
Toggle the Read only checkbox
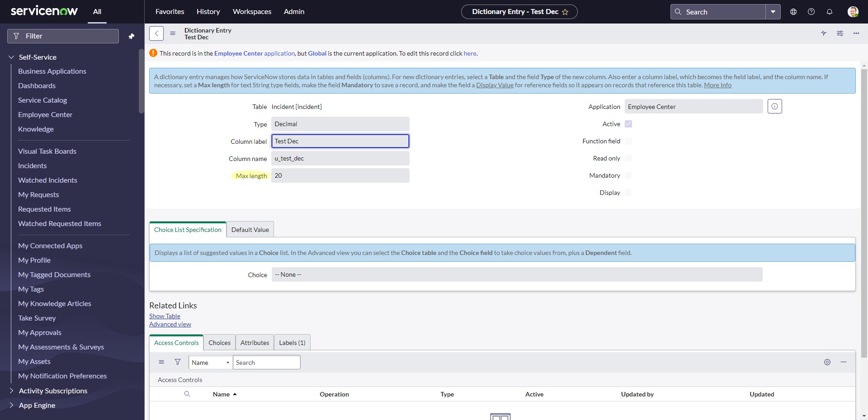[x=628, y=158]
